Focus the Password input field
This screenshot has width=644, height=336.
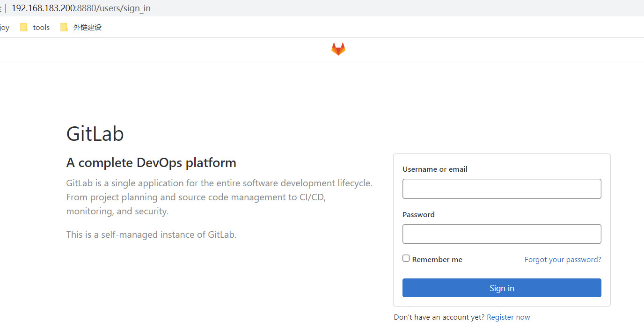coord(502,234)
